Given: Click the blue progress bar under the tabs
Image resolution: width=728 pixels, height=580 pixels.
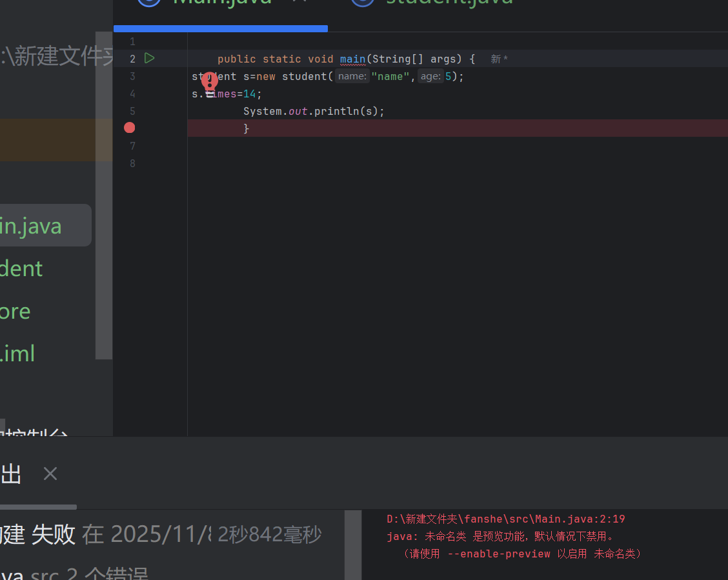Looking at the screenshot, I should [x=221, y=28].
